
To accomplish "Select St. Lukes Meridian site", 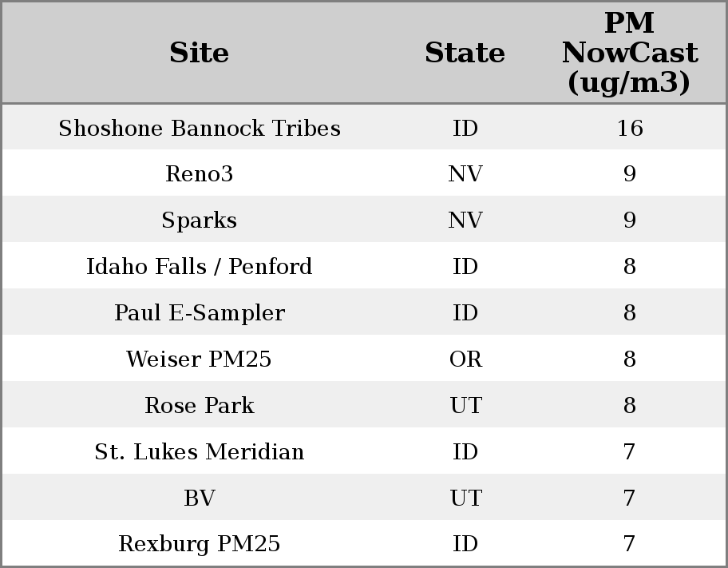I will (x=199, y=452).
